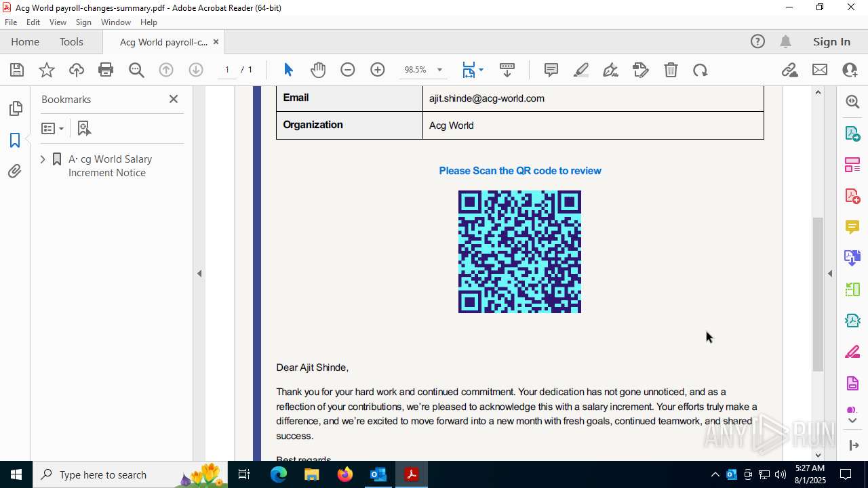Toggle the Bookmarks panel icon

tap(15, 140)
